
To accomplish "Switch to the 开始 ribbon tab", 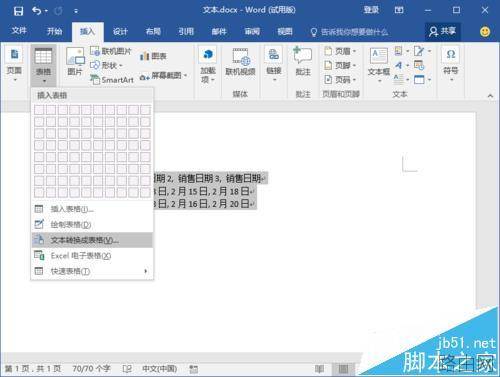I will point(54,31).
